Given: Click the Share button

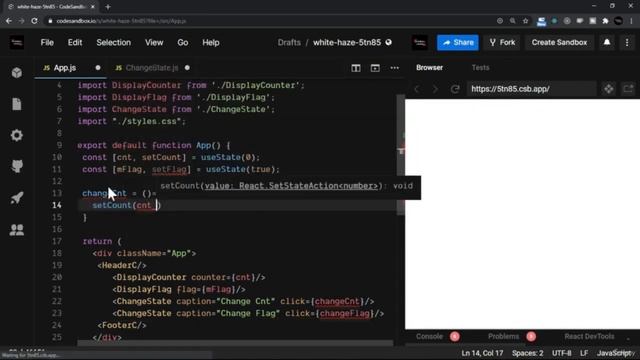Looking at the screenshot, I should pos(458,42).
